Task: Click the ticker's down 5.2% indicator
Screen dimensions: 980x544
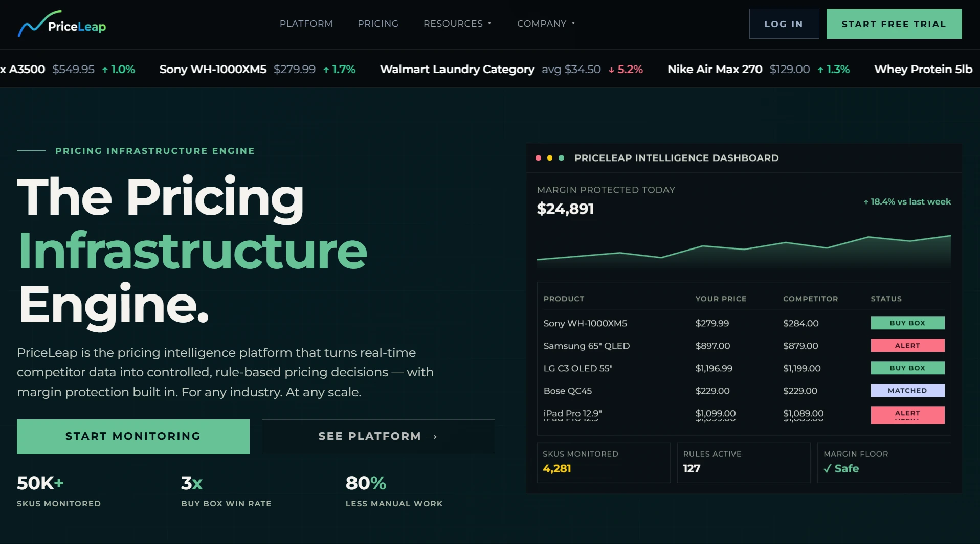Action: (x=626, y=69)
